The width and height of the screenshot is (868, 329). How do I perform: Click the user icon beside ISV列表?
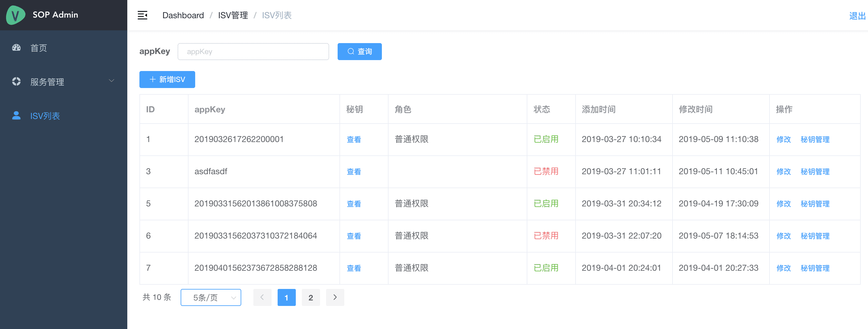pos(16,115)
